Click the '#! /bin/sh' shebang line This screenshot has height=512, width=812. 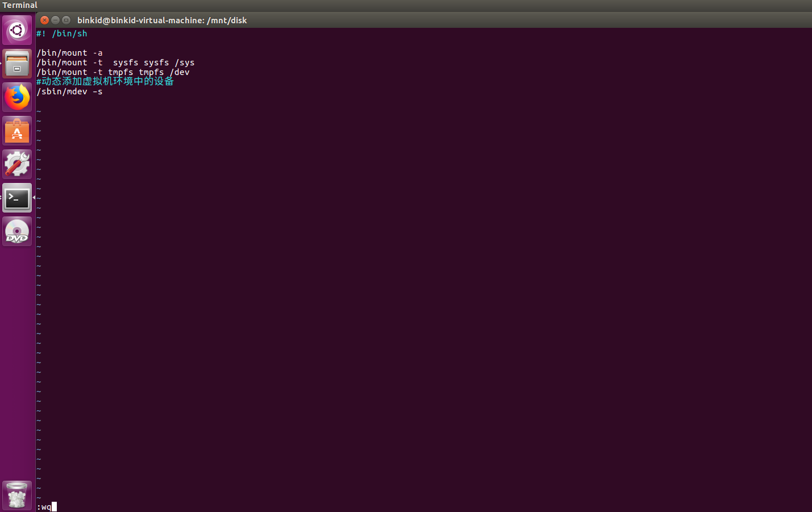tap(62, 34)
